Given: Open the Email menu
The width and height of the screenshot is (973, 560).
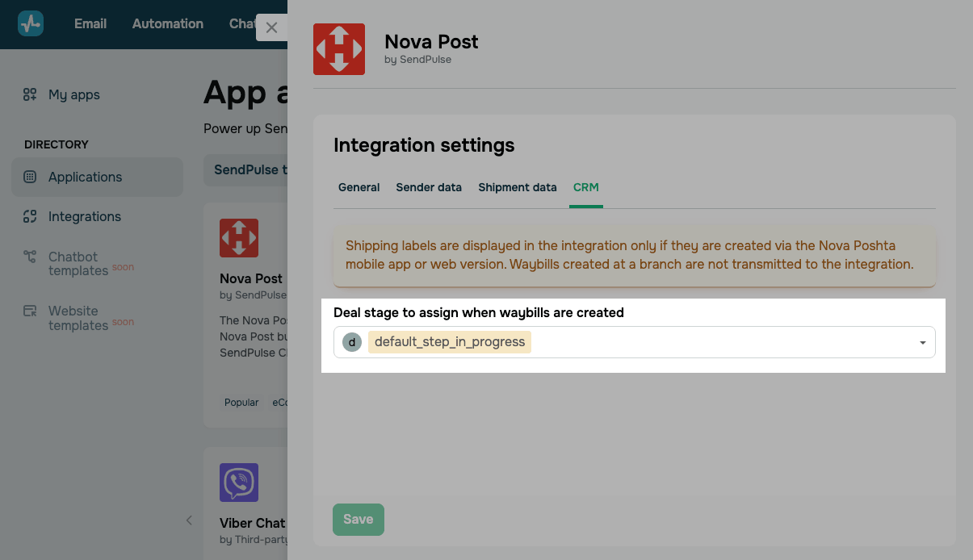Looking at the screenshot, I should tap(90, 23).
